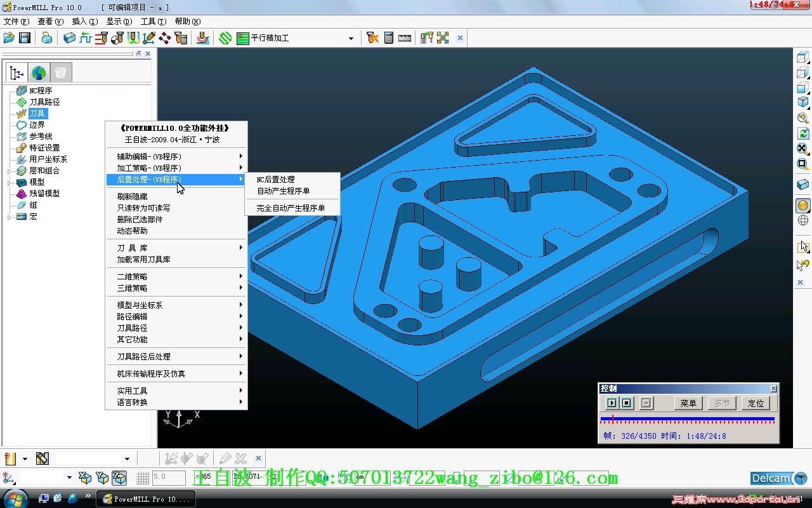Image resolution: width=812 pixels, height=508 pixels.
Task: Toggle the grid display icon
Action: coord(143,478)
